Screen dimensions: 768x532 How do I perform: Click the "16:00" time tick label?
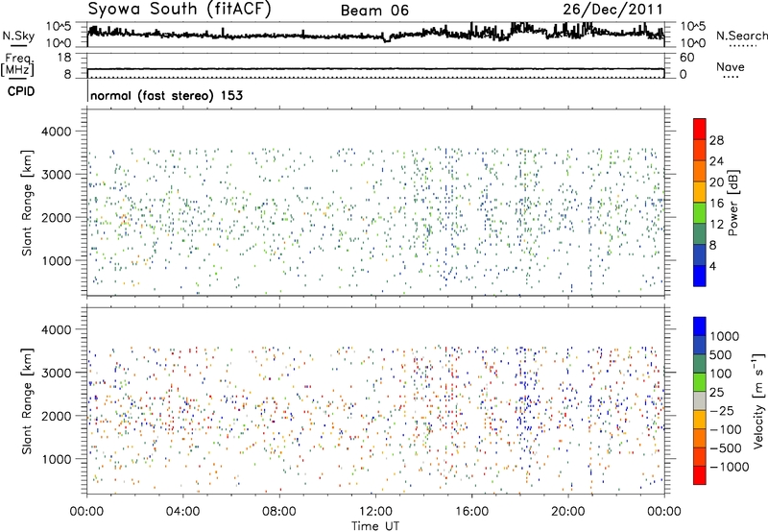pyautogui.click(x=471, y=512)
